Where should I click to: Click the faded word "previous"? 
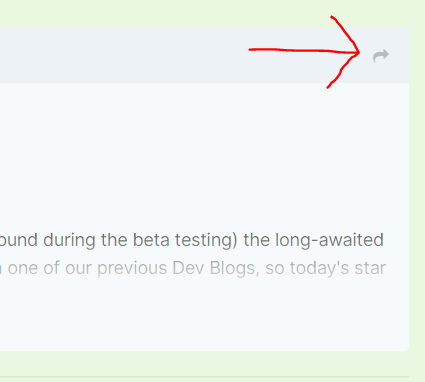(132, 268)
